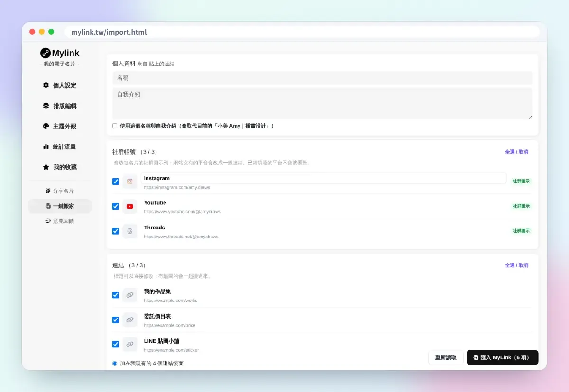Click the mylink.tw/import.html address bar
The height and width of the screenshot is (392, 569).
tap(302, 32)
